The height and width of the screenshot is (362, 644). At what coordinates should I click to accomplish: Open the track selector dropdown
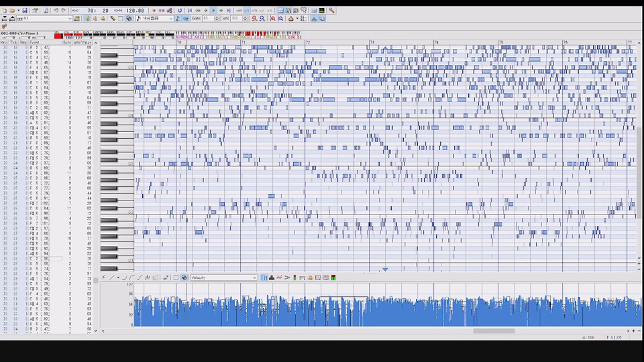click(x=69, y=19)
